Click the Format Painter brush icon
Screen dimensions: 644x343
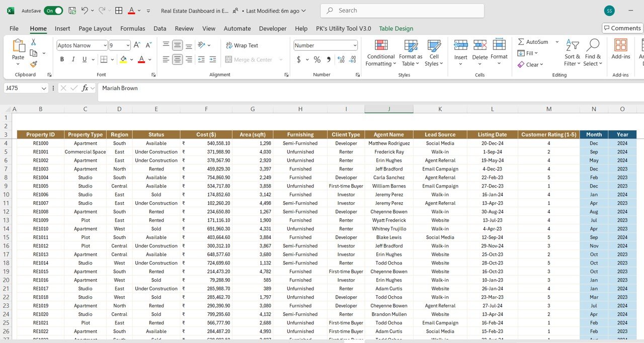click(33, 64)
